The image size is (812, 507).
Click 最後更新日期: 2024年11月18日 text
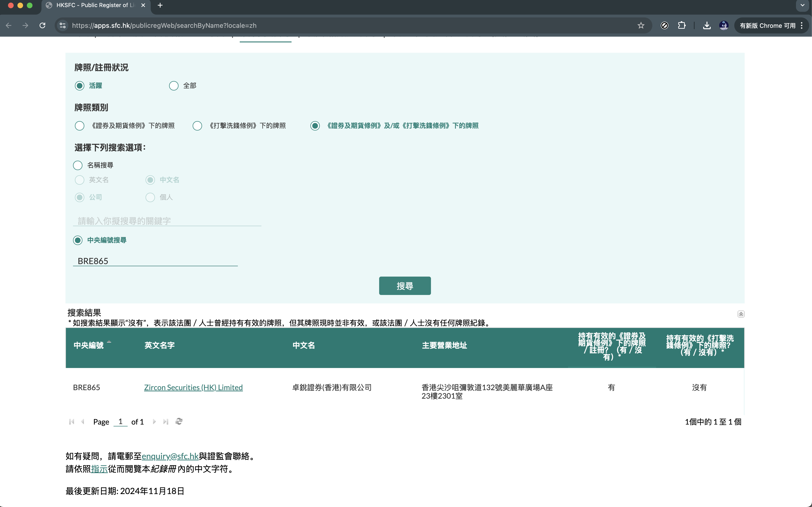[x=125, y=491]
